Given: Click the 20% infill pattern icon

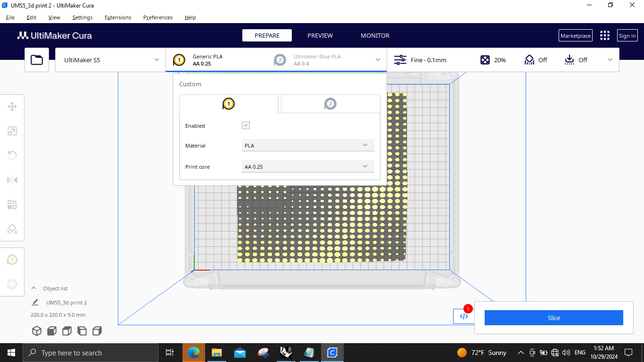Looking at the screenshot, I should 485,60.
